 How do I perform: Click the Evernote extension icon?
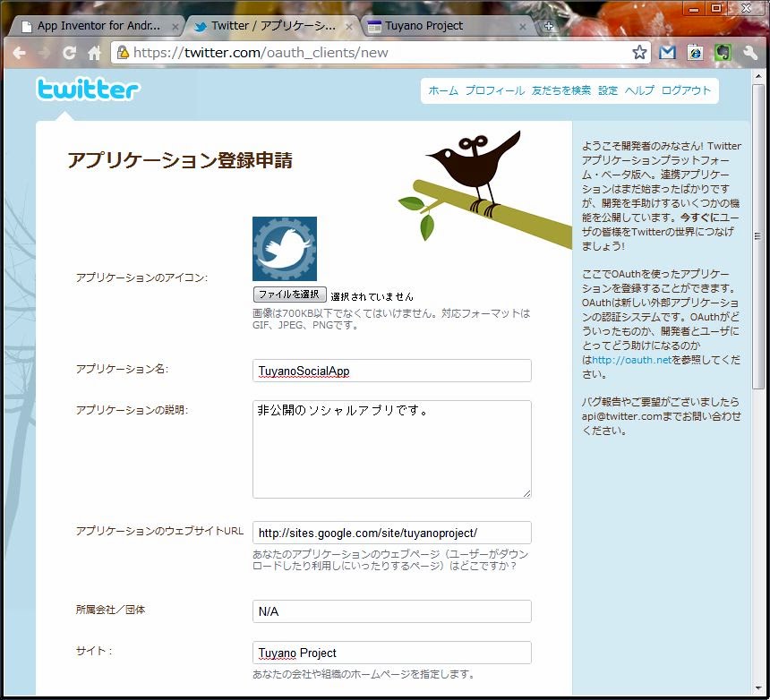(x=723, y=53)
